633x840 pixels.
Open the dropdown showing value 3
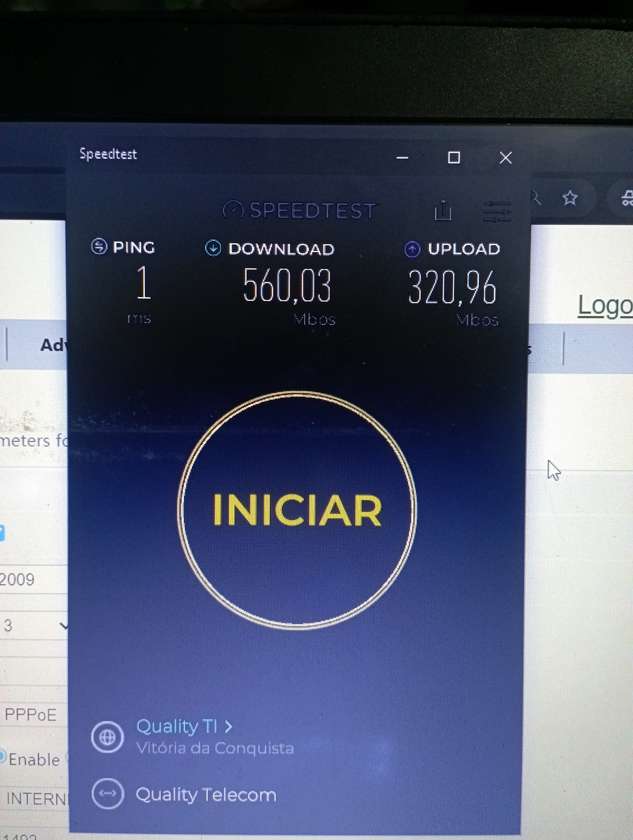[x=34, y=625]
